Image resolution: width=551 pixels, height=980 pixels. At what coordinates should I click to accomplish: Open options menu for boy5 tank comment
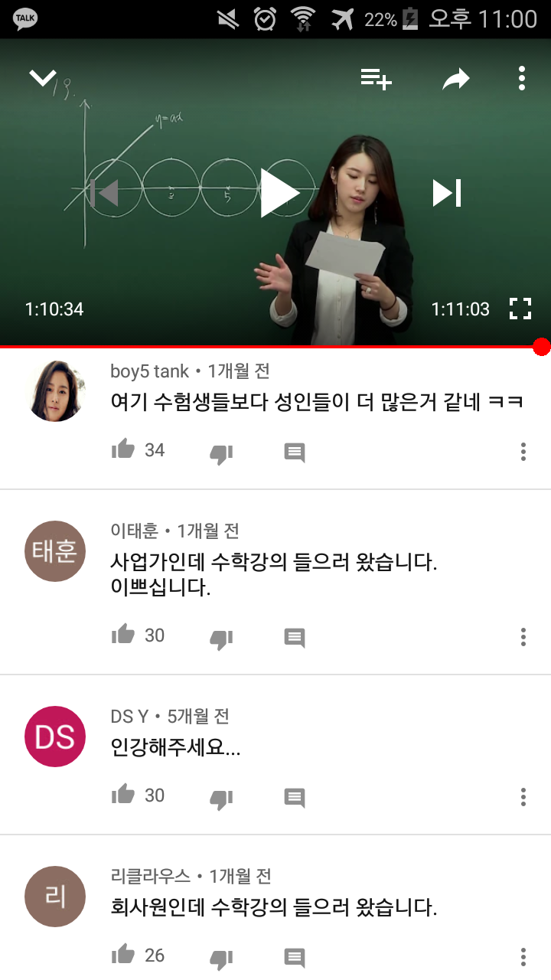click(523, 452)
